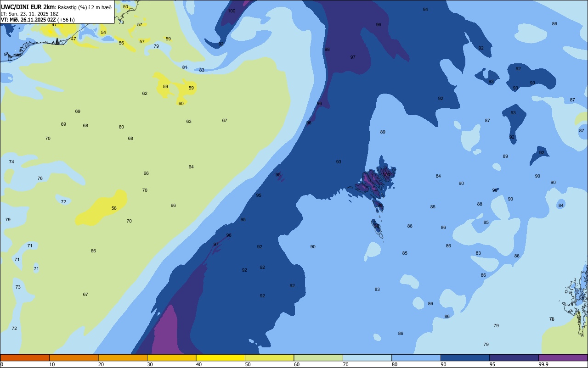588x368 pixels.
Task: Click the 0–10 dark orange legend swatch
Action: 25,357
